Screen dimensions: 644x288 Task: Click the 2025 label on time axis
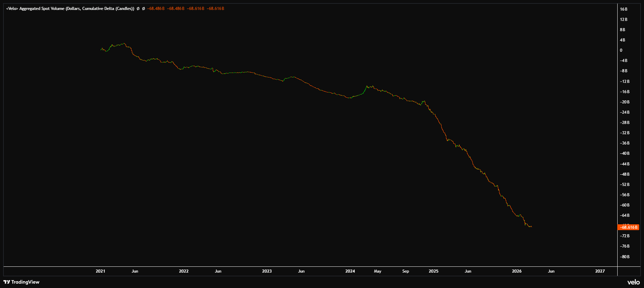click(x=433, y=271)
